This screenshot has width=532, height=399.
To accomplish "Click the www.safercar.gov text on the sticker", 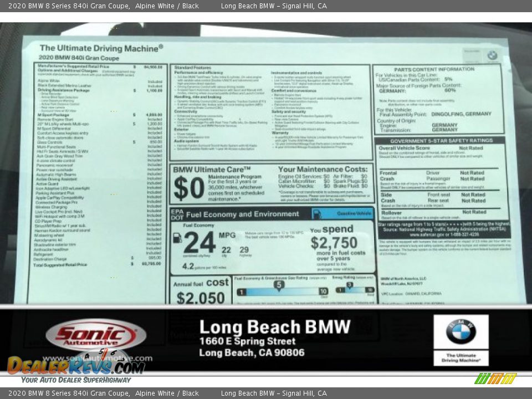I will pos(427,234).
